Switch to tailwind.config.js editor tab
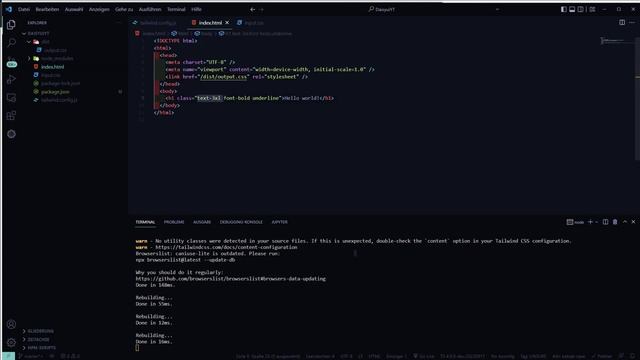This screenshot has width=640, height=360. click(x=158, y=23)
